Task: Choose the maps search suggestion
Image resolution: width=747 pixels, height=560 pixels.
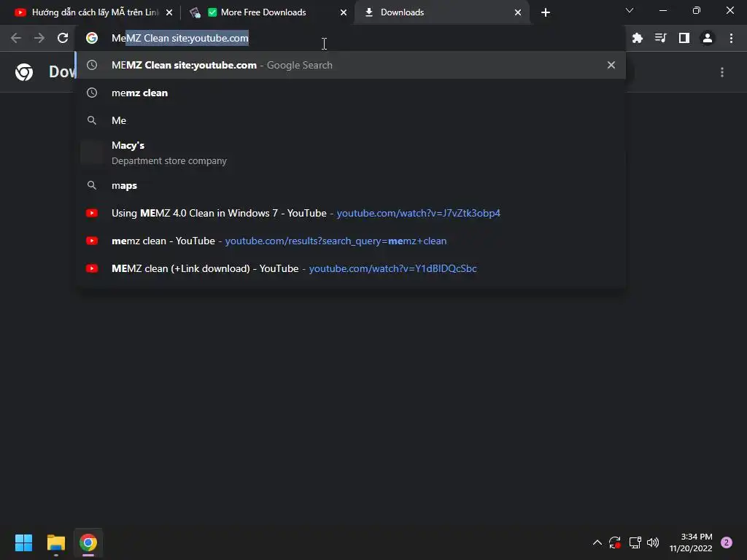Action: point(351,185)
